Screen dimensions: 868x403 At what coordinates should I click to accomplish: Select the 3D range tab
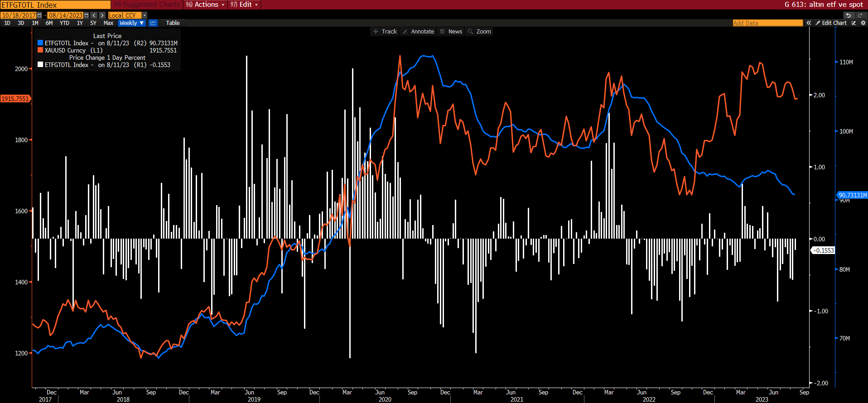21,23
